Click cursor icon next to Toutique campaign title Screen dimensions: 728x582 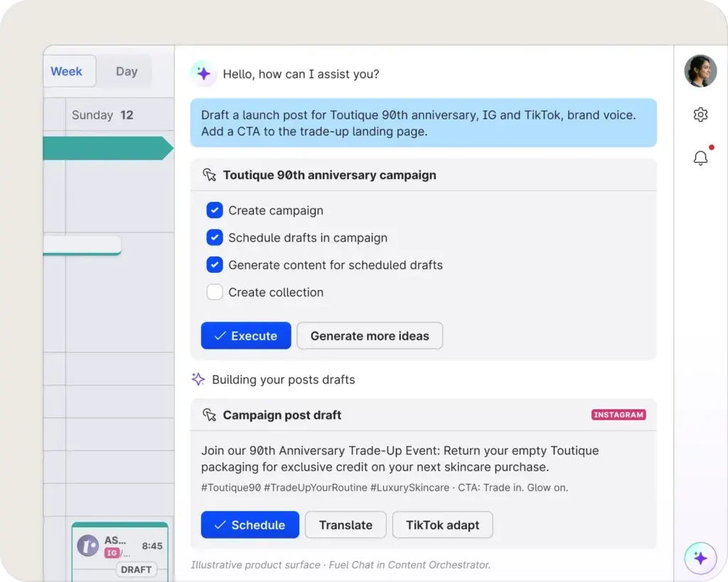(x=210, y=175)
